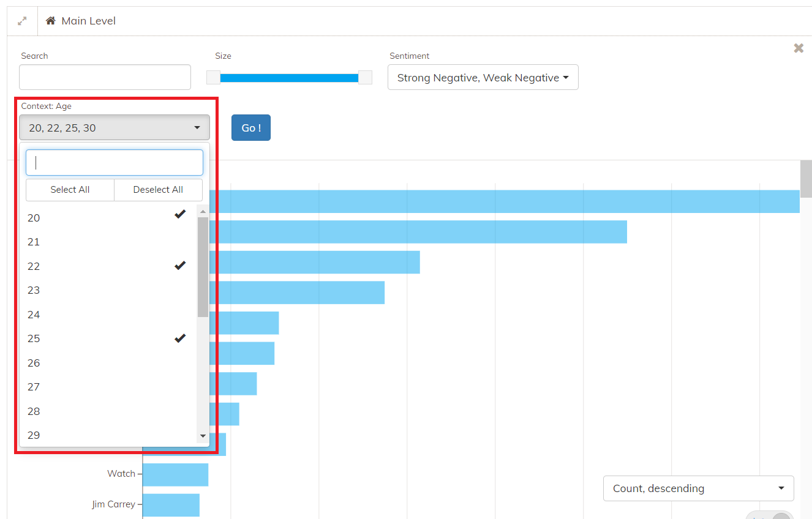Click the home icon beside Main Level
The image size is (812, 519).
(x=51, y=21)
